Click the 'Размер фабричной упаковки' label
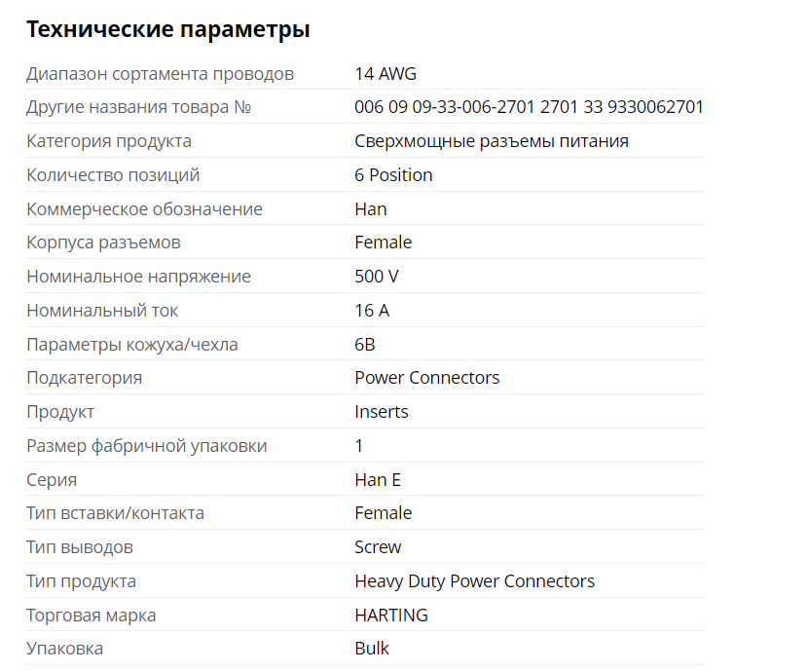This screenshot has height=672, width=808. point(146,446)
